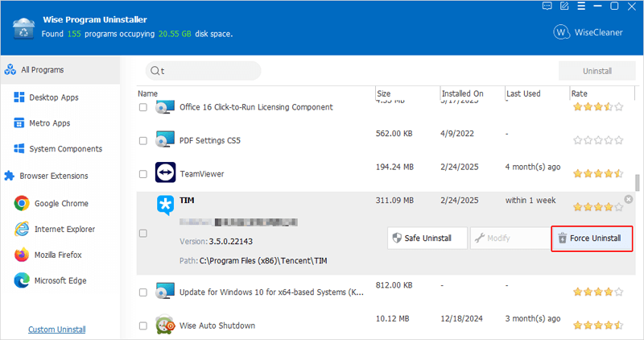Click the Update for Windows 10 program icon
The width and height of the screenshot is (644, 340).
coord(165,291)
